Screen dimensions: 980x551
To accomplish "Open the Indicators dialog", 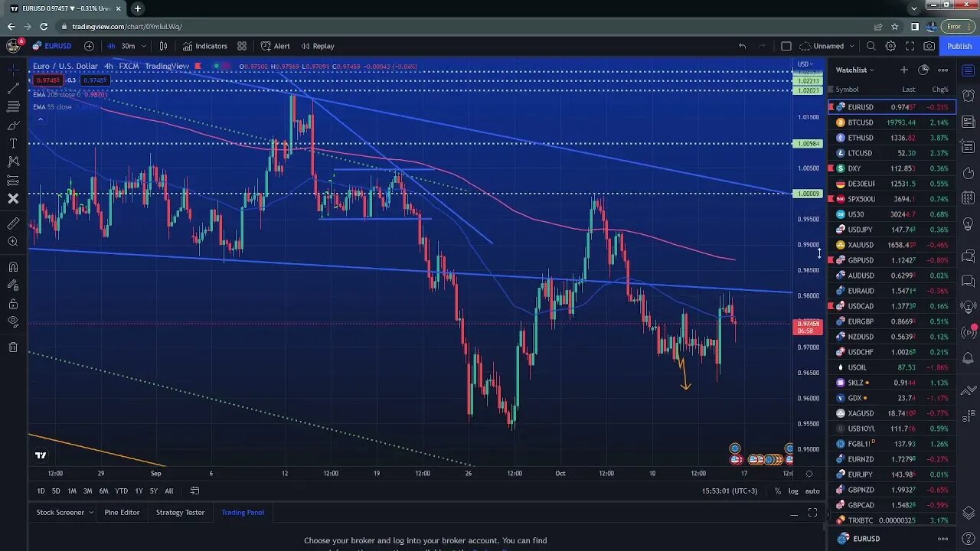I will (204, 46).
